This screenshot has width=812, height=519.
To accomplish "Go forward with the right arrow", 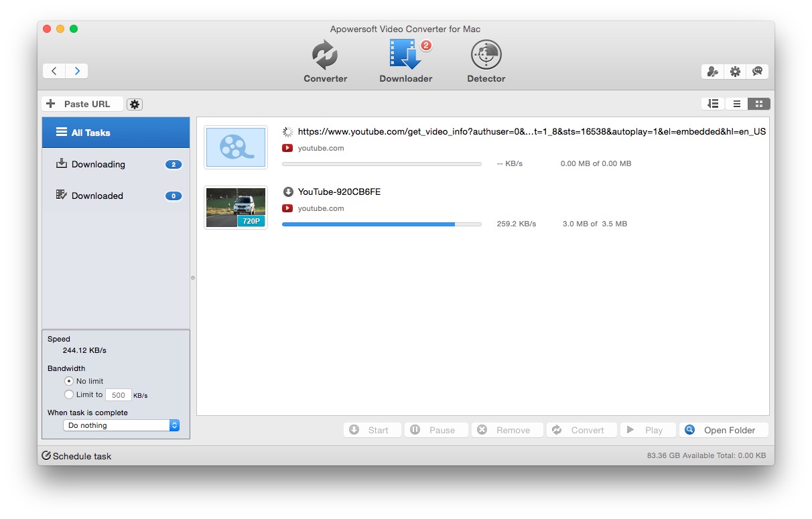I will tap(77, 71).
